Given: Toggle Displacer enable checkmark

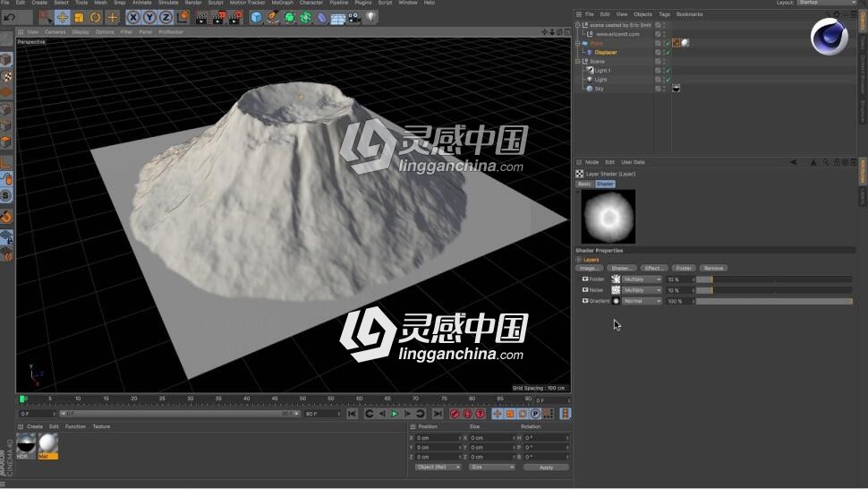Looking at the screenshot, I should click(x=668, y=53).
